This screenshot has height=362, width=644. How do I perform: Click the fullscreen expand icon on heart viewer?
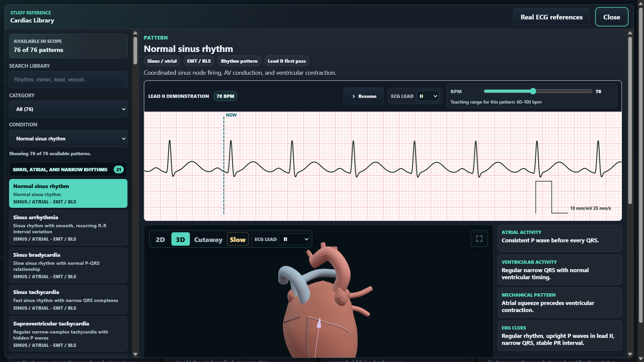click(x=479, y=239)
